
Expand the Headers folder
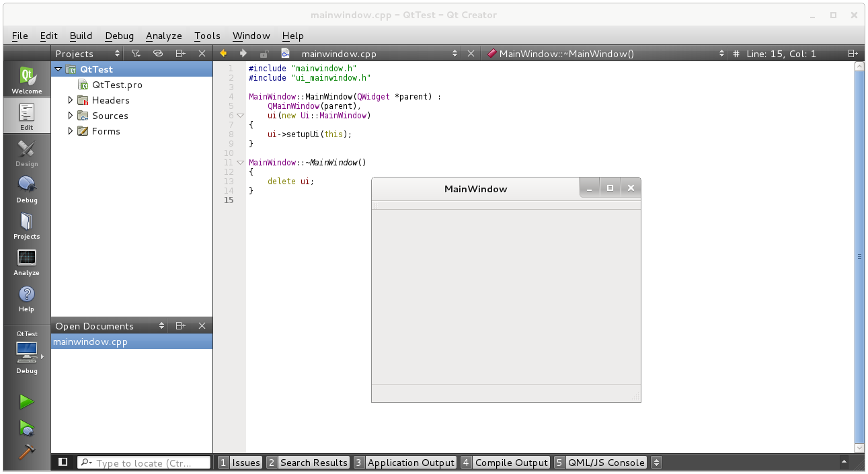(71, 100)
